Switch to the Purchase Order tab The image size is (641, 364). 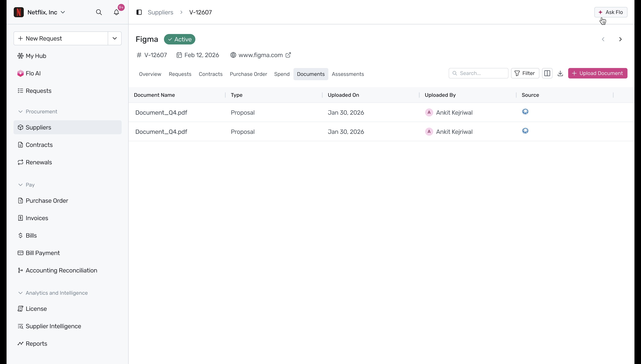[x=248, y=74]
